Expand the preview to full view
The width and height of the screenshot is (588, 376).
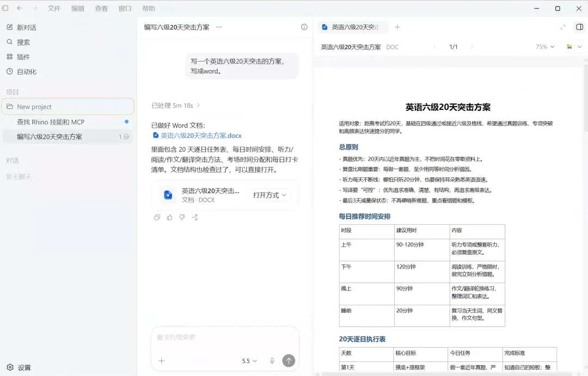pos(563,27)
